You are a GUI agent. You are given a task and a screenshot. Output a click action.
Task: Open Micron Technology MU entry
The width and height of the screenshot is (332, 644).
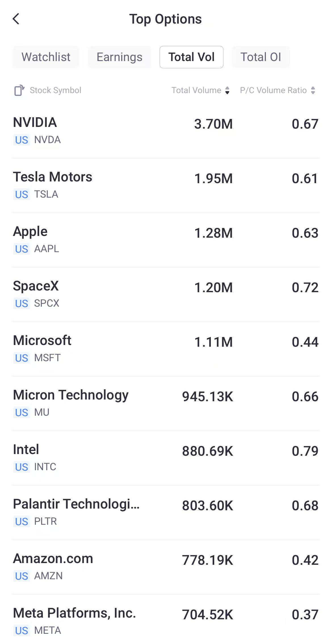[166, 404]
